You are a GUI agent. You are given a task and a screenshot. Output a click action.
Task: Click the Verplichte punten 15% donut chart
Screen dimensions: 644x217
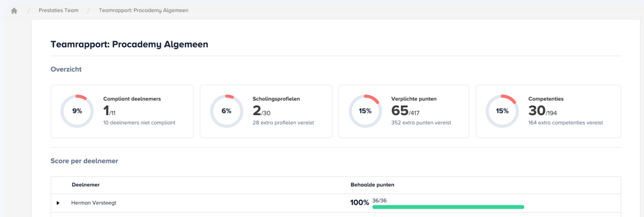point(365,111)
